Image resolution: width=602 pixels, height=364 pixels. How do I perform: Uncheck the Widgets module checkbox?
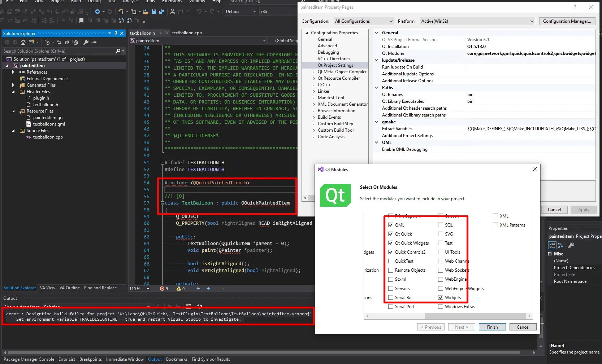[x=441, y=298]
